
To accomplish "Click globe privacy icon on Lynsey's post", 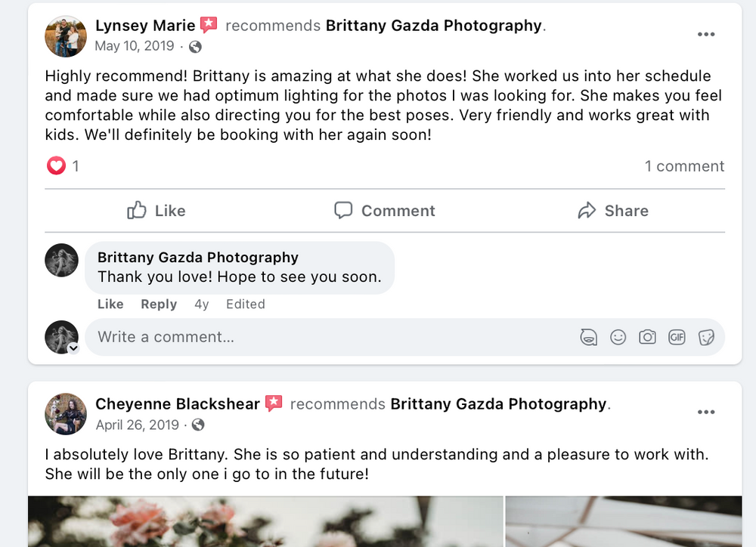I will [x=195, y=47].
